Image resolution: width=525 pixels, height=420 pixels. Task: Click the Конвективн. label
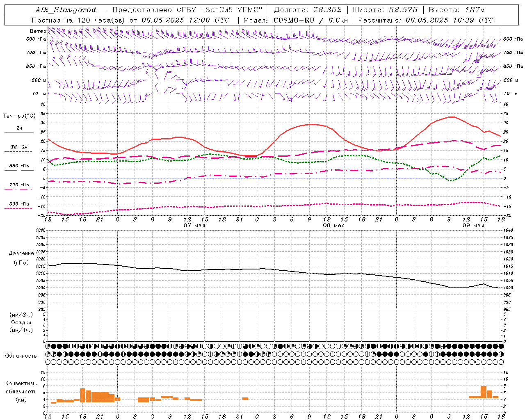21,383
